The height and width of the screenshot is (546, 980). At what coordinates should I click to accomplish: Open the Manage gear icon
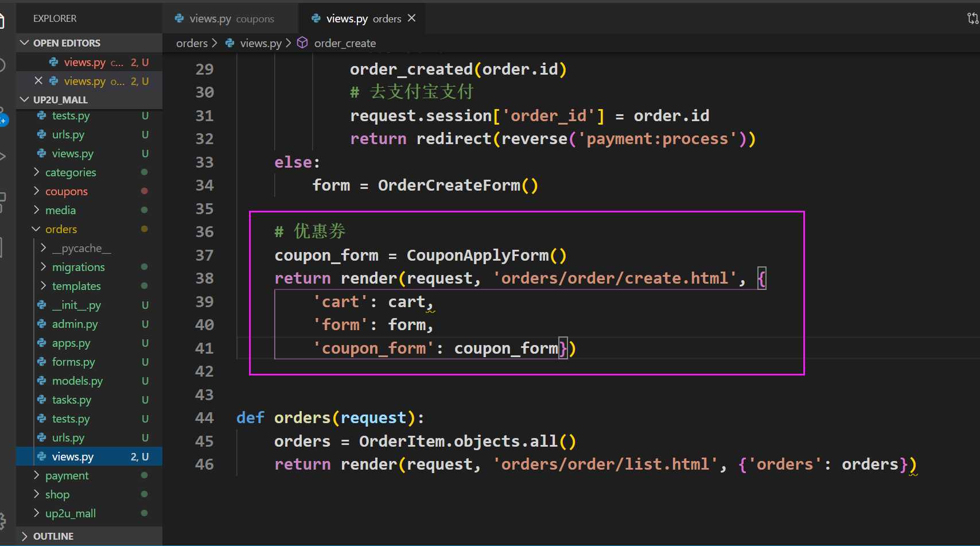coord(2,521)
